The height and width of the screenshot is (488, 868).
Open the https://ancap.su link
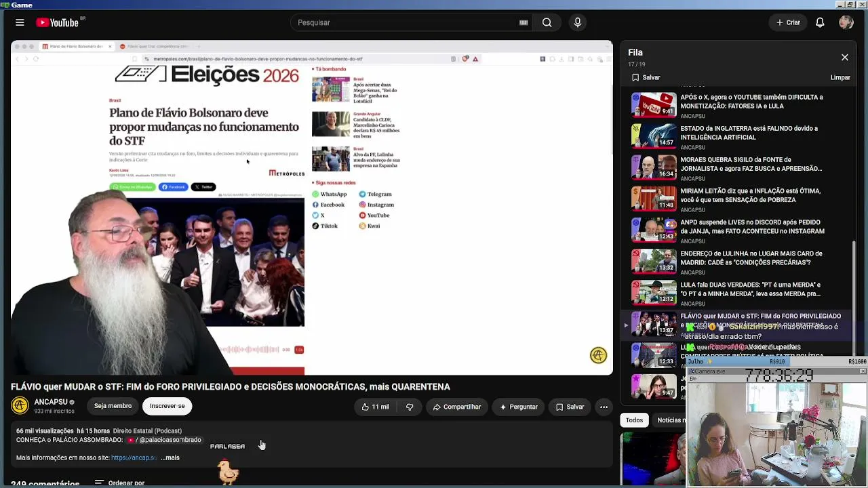134,457
